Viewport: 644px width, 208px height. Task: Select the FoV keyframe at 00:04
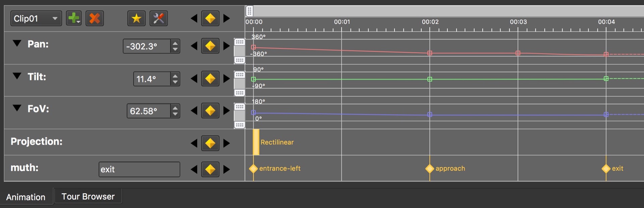click(606, 115)
